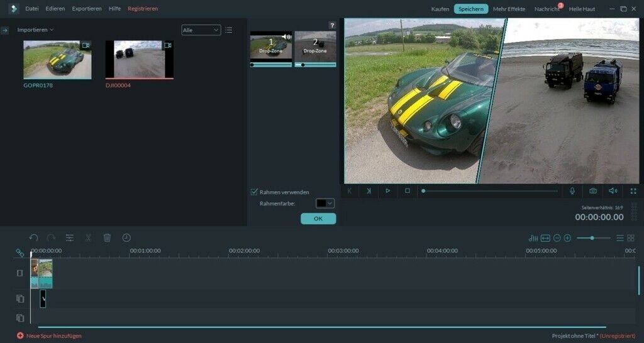Zoom in timeline with plus icon

567,238
